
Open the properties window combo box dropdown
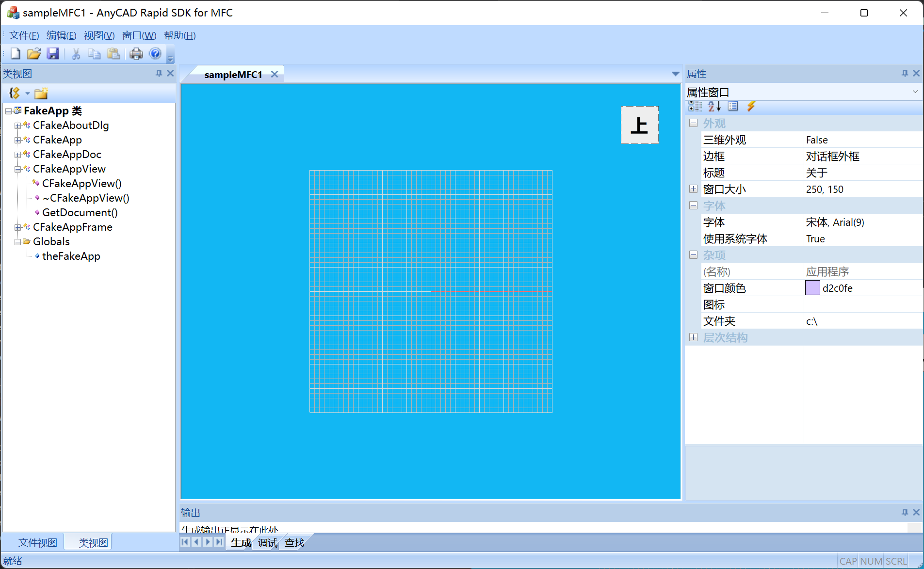click(915, 92)
